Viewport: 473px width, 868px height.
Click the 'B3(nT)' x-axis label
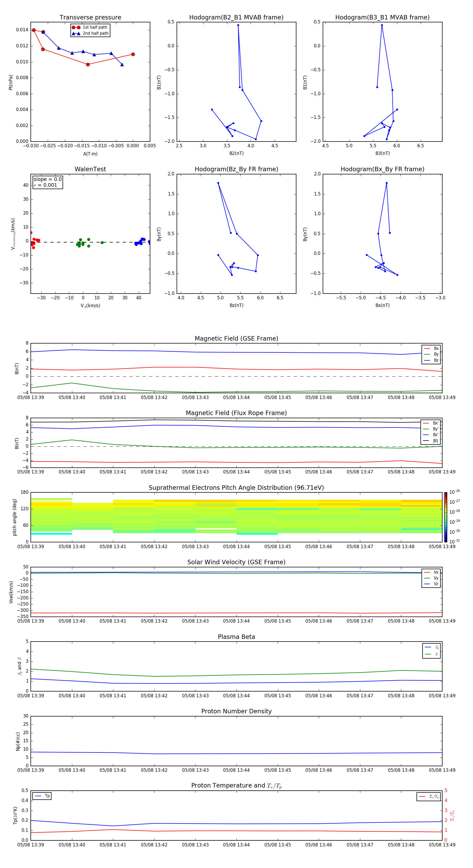[382, 153]
